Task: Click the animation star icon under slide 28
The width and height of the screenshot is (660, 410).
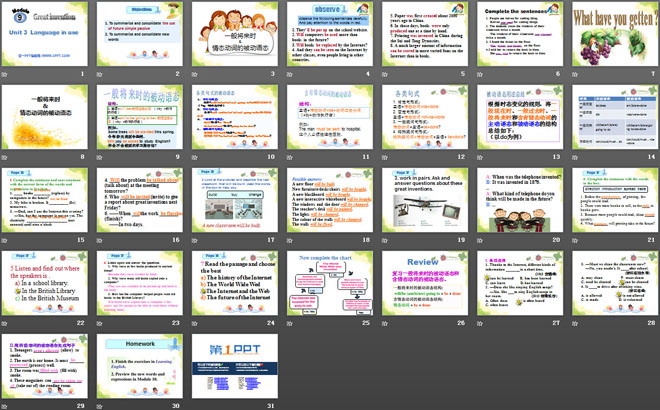Action: point(575,324)
